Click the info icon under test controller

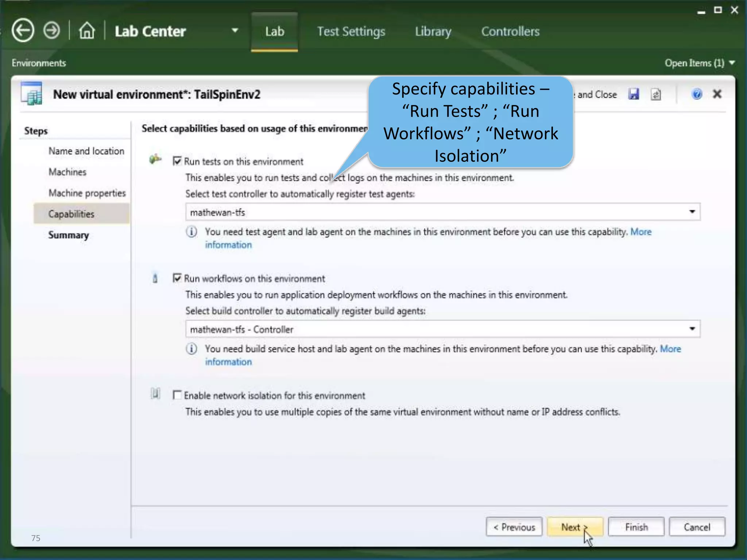(192, 232)
